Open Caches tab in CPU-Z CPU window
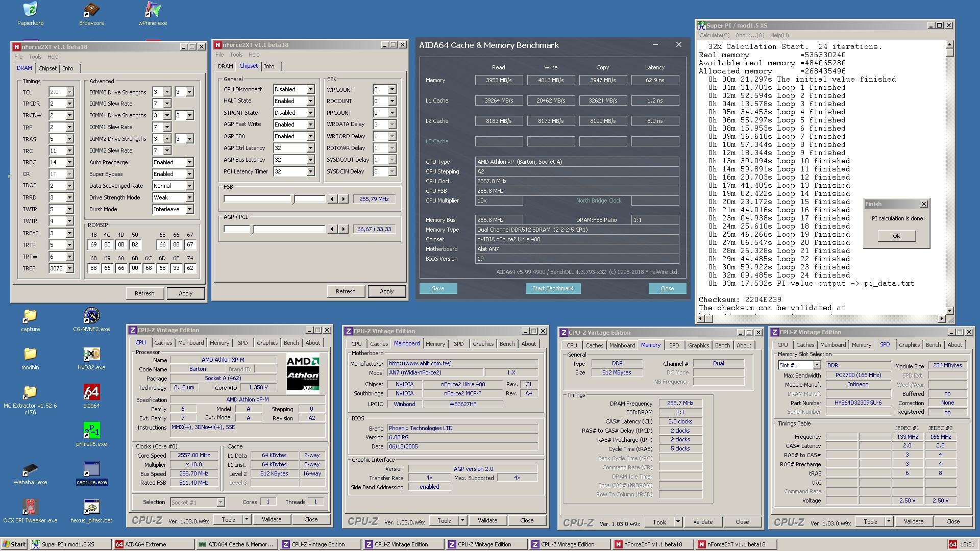 coord(163,343)
